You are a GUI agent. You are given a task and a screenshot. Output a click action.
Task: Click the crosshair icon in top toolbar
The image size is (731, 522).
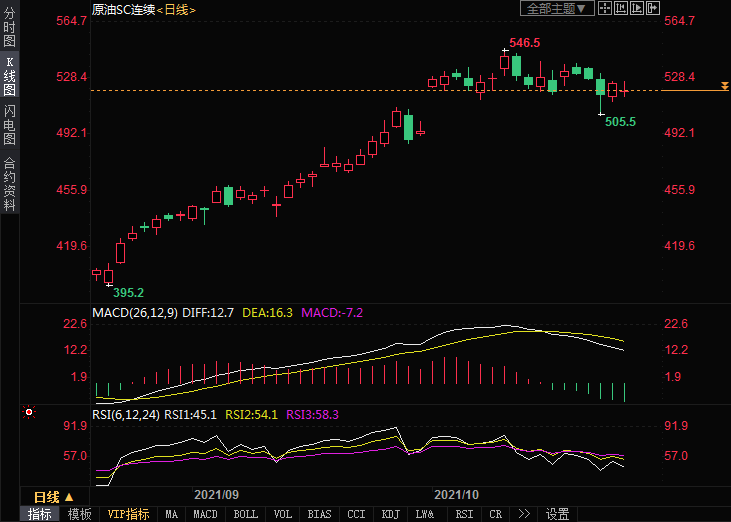tap(606, 8)
